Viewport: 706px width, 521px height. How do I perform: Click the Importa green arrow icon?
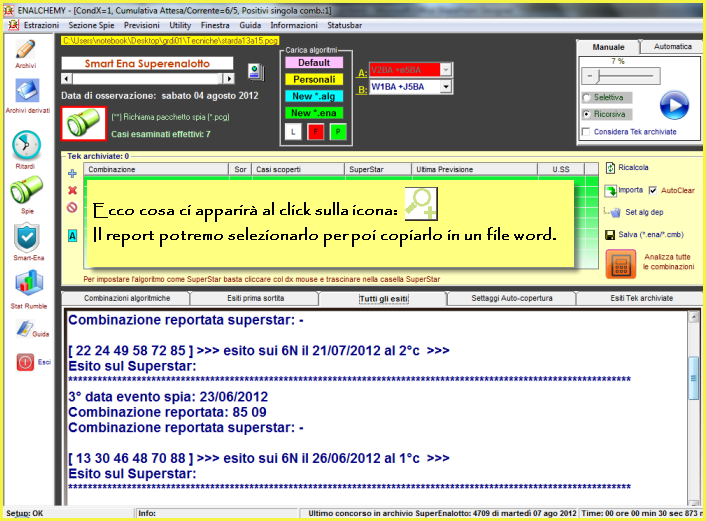point(611,190)
